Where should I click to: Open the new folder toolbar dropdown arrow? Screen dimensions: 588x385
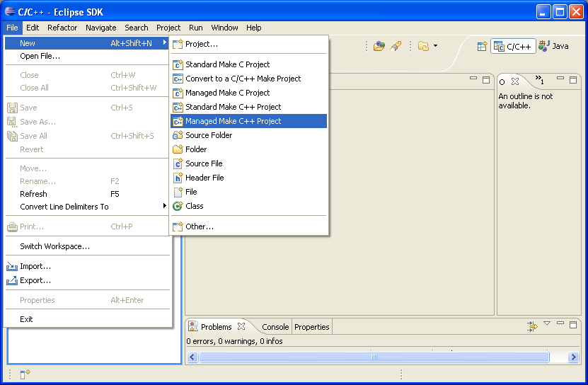(x=436, y=46)
